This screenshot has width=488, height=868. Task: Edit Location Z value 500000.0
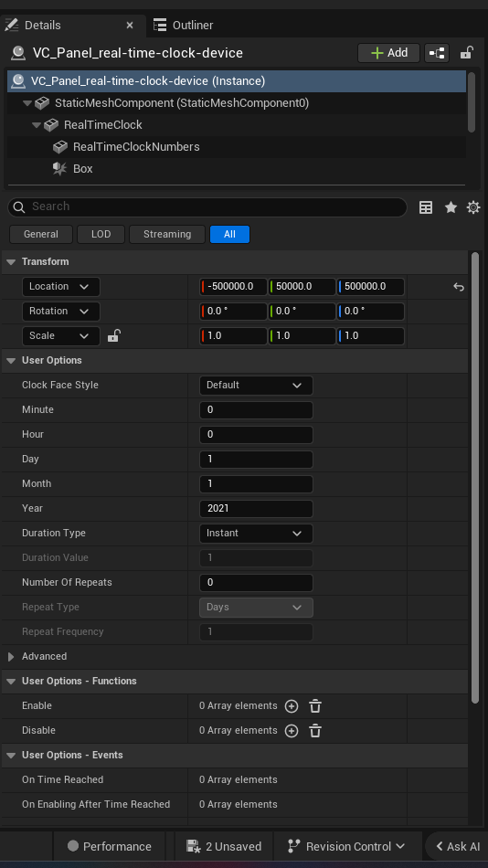371,287
